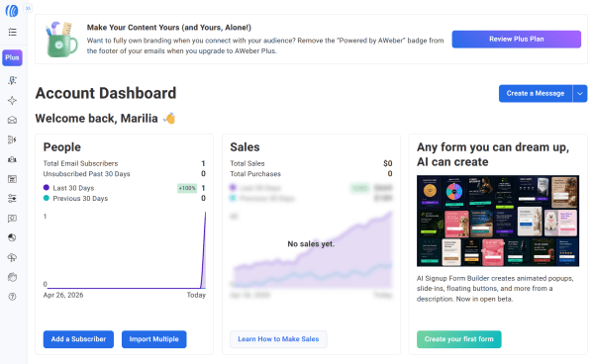Open the signup forms chat sidebar icon
The image size is (594, 364).
click(12, 219)
